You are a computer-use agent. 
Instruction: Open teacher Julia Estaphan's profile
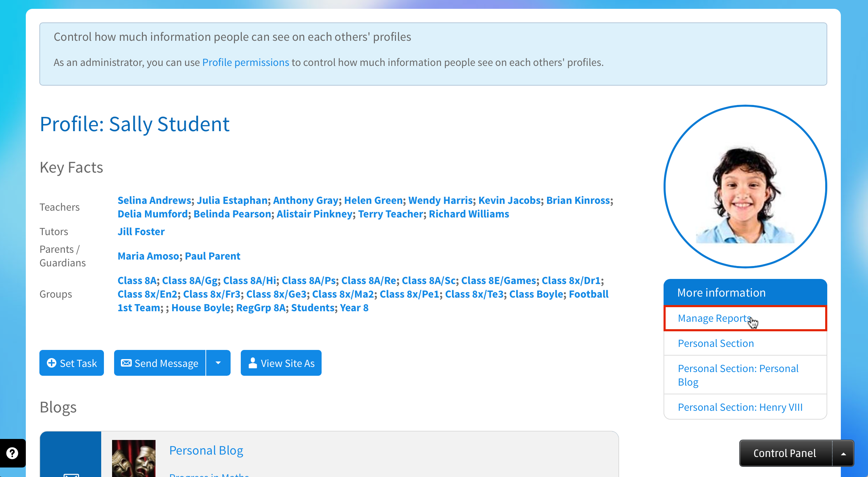(232, 200)
